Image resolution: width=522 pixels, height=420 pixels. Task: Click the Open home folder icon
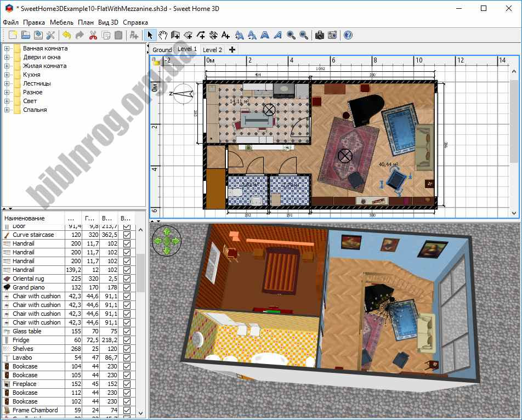point(26,35)
